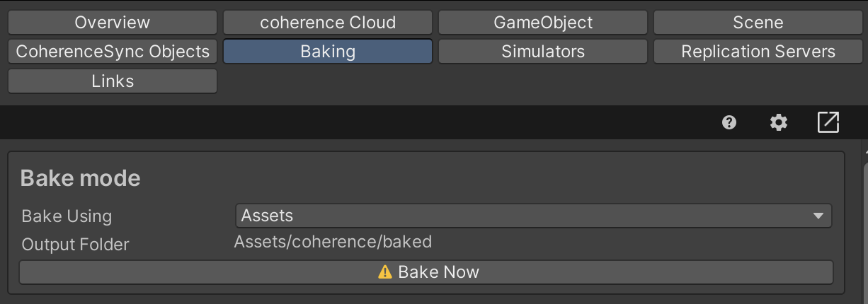
Task: Click the Bake Using field label
Action: click(67, 216)
